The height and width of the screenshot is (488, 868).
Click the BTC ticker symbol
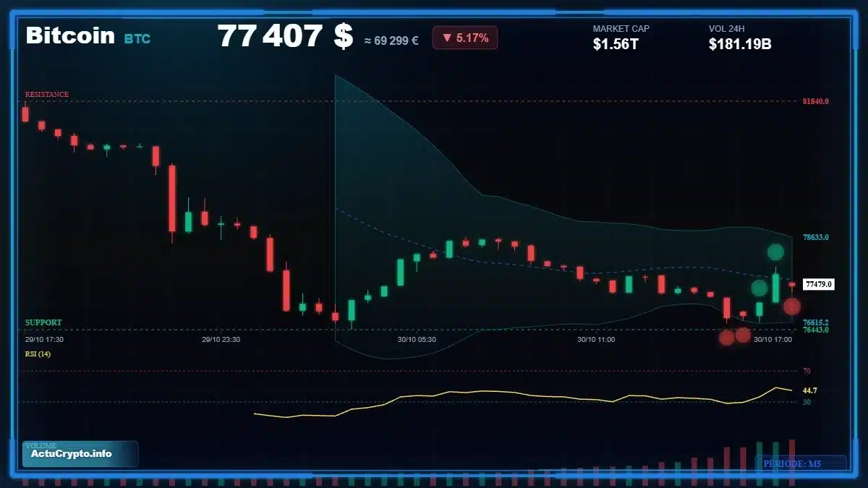pos(137,39)
